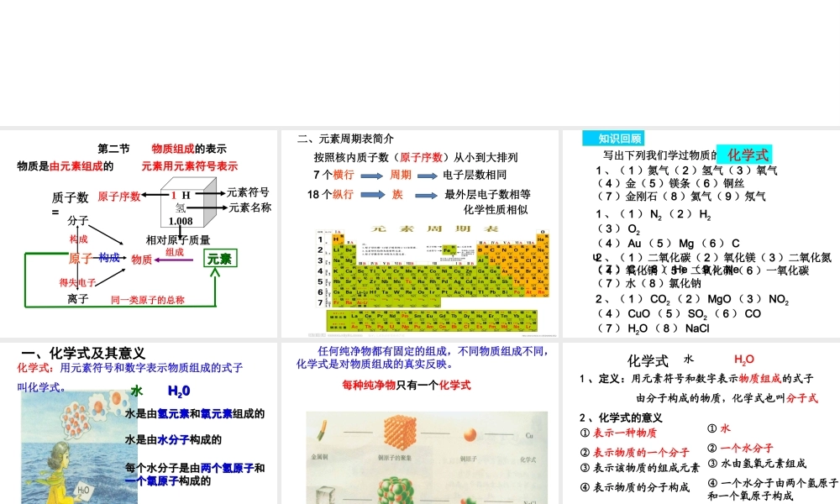
Task: Select the red text 原子序数 beside hydrogen cube
Action: (x=119, y=197)
